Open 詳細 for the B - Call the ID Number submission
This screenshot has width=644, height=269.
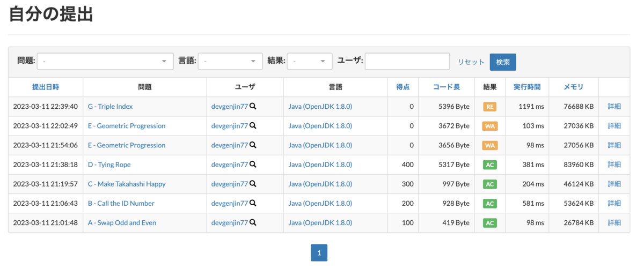(614, 203)
